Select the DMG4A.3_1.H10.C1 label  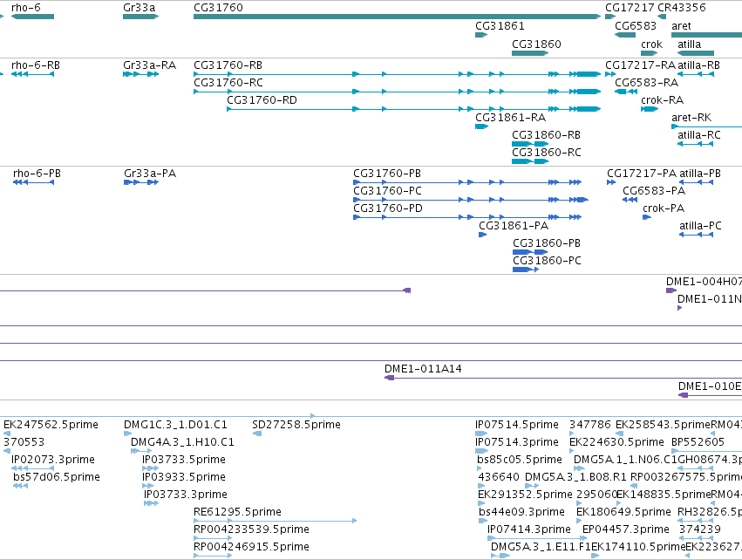182,442
